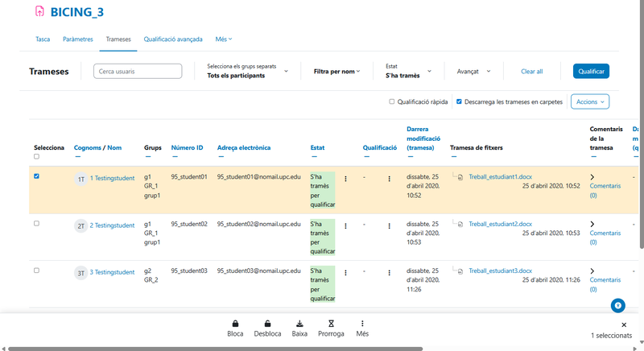Click the 2T user avatar icon
644x351 pixels.
(81, 226)
